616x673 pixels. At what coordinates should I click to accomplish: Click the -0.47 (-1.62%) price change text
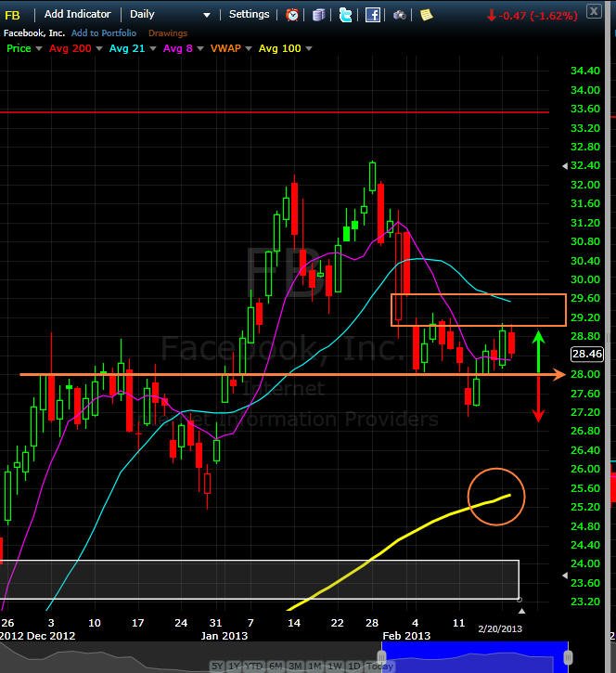[x=537, y=16]
